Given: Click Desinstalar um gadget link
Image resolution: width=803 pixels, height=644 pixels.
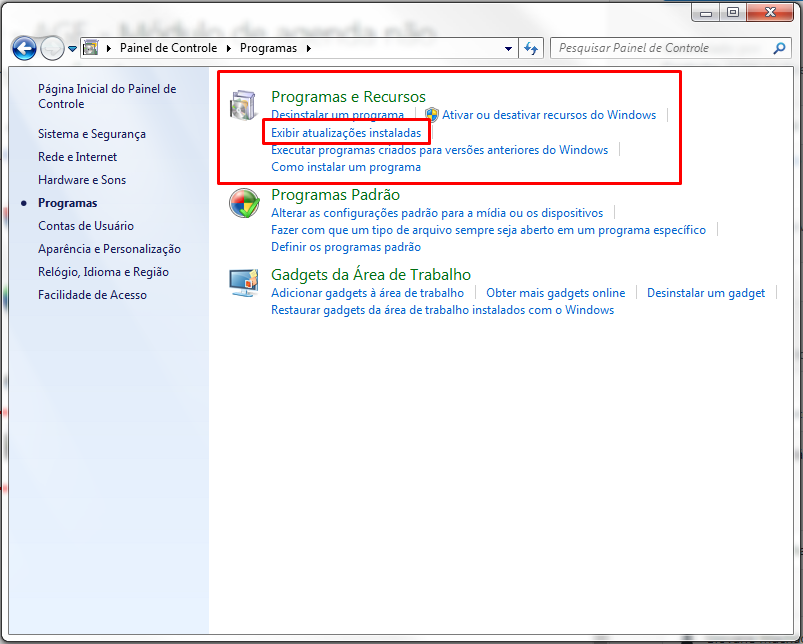Looking at the screenshot, I should tap(706, 293).
